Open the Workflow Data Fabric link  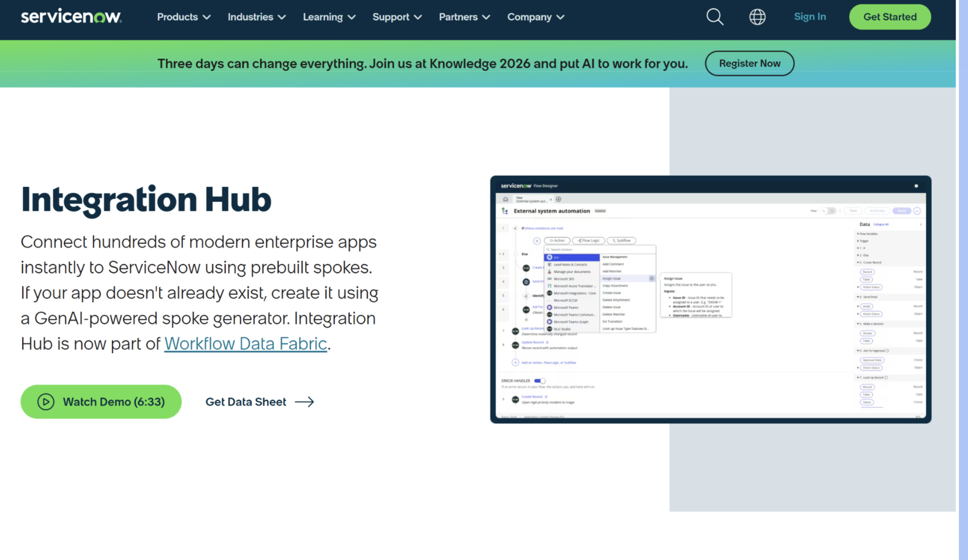pos(246,344)
